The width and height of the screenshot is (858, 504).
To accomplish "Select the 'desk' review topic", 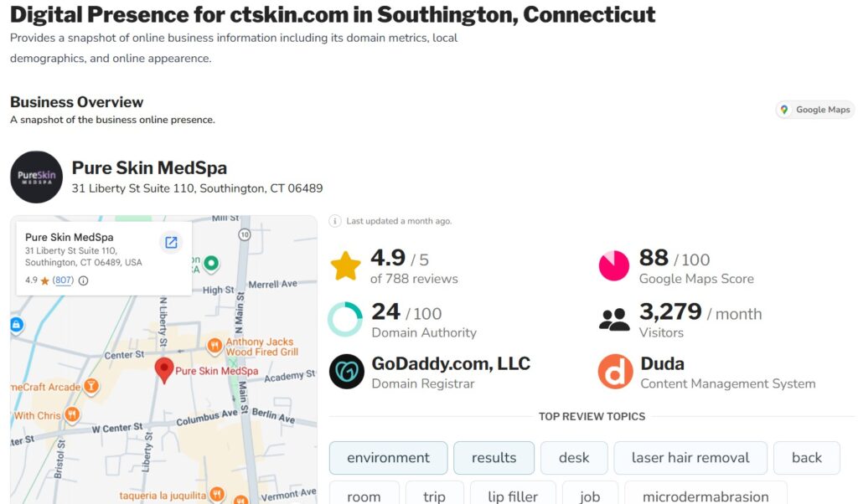I will coord(574,458).
